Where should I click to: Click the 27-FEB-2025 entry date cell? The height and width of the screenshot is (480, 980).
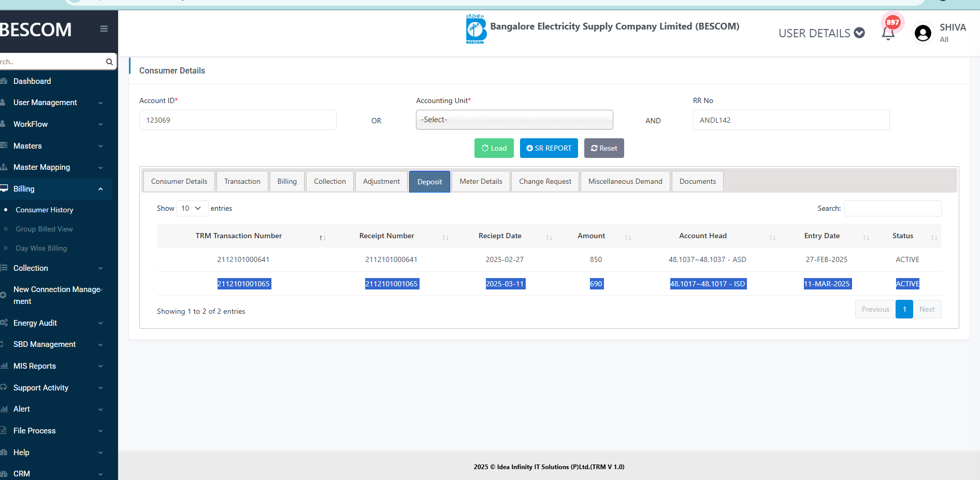click(827, 259)
